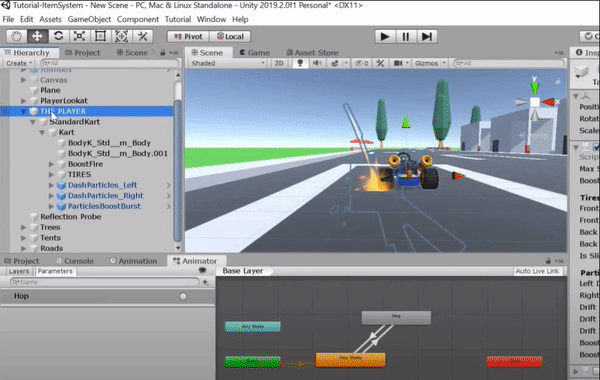The image size is (600, 380).
Task: Click the Local handle rotation button
Action: click(230, 36)
